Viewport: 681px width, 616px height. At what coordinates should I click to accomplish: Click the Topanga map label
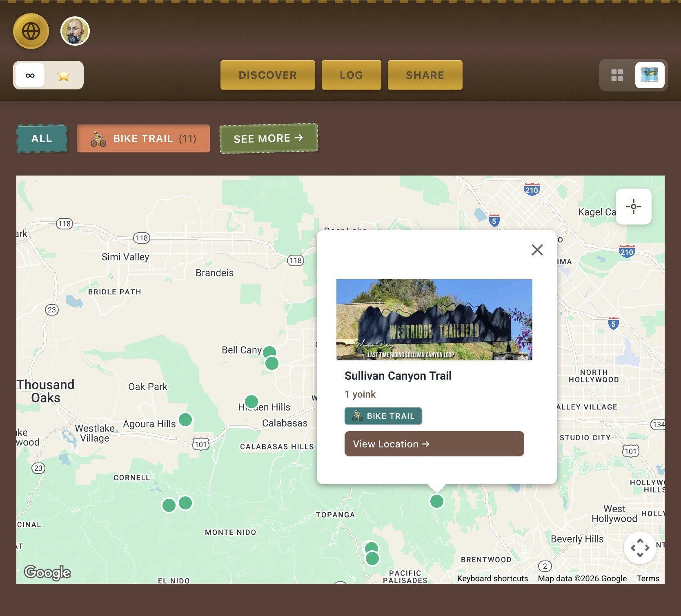(x=336, y=515)
